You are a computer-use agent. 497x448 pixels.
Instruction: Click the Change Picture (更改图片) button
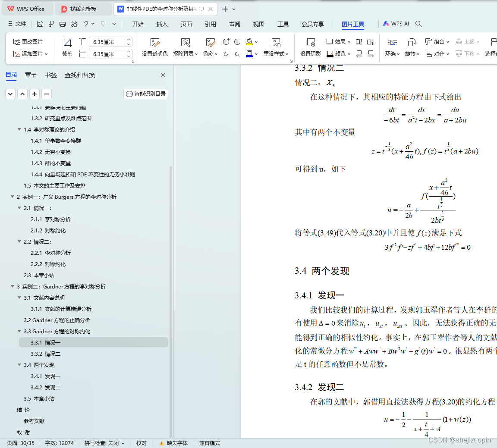coord(28,41)
